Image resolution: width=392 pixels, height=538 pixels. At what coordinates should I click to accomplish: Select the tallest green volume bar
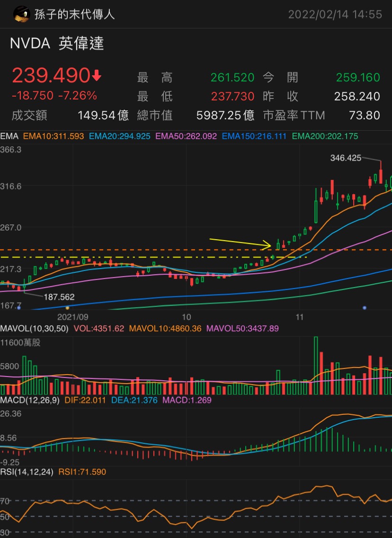click(316, 366)
